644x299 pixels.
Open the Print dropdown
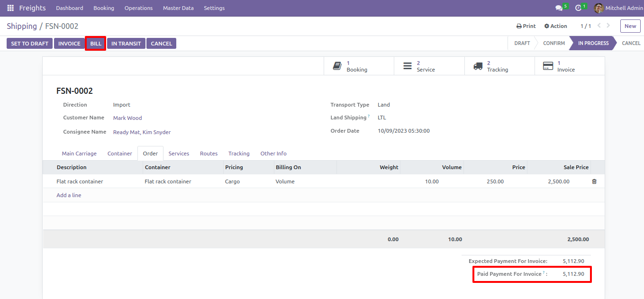click(526, 26)
